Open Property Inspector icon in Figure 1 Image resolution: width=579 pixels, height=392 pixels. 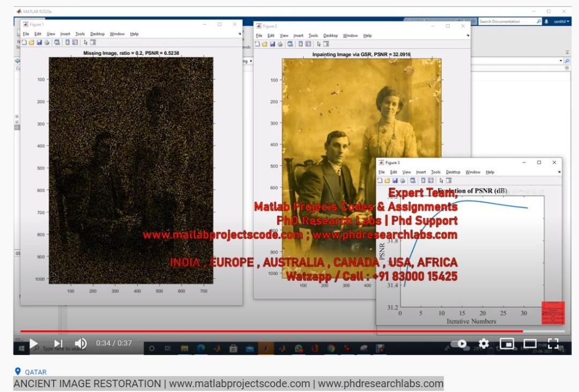pos(93,42)
